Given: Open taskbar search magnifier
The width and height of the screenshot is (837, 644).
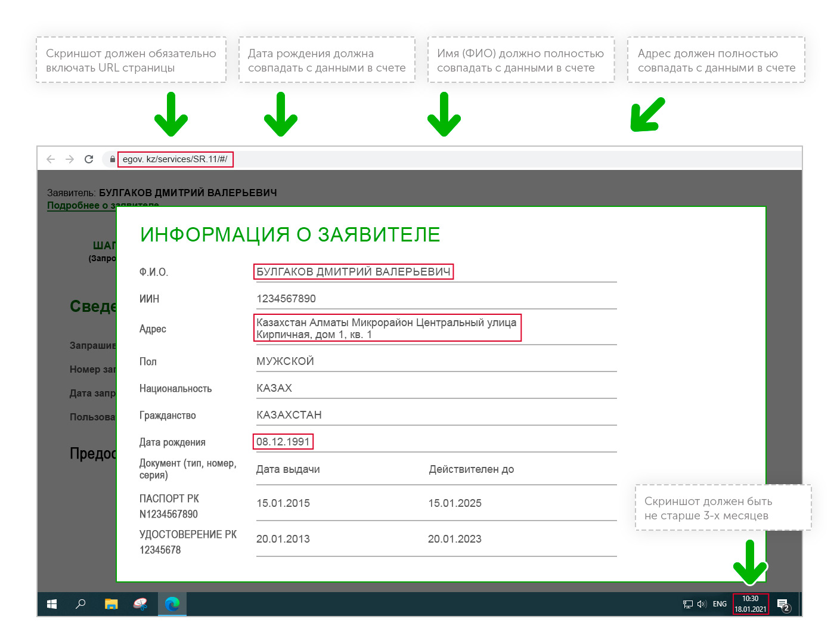Looking at the screenshot, I should (x=80, y=604).
